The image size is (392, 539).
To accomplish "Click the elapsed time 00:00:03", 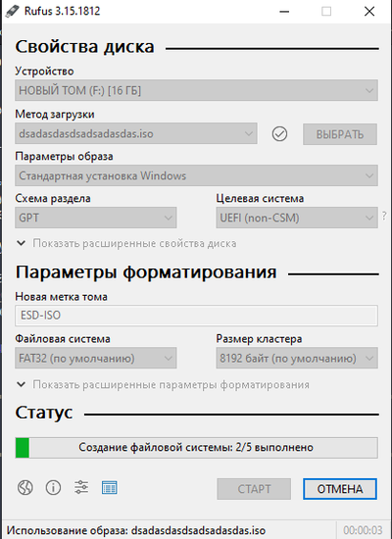I will (363, 530).
